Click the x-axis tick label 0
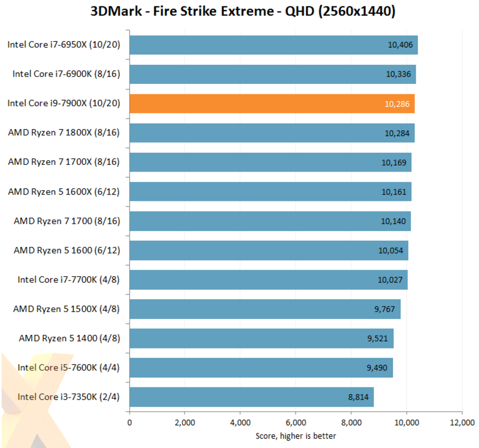Screen dimensions: 479x448 130,422
